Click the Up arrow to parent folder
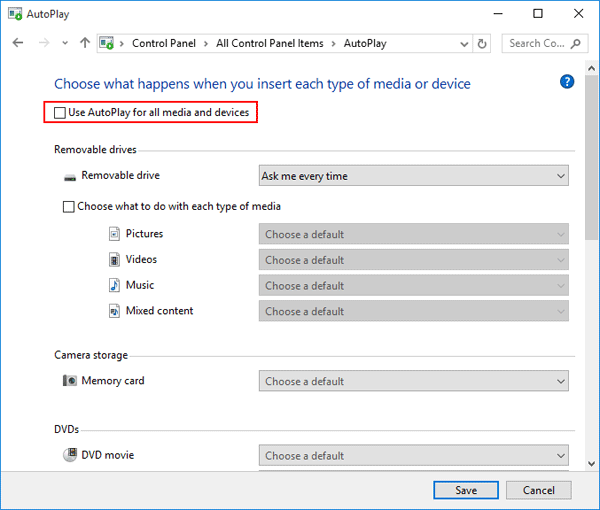600x510 pixels. [85, 44]
